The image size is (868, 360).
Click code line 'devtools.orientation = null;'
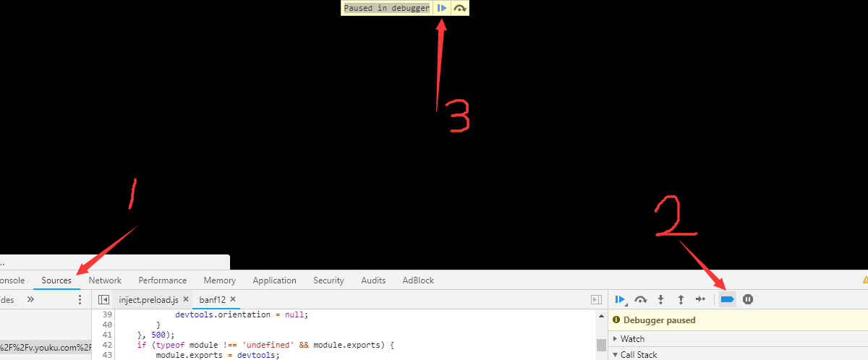point(242,315)
